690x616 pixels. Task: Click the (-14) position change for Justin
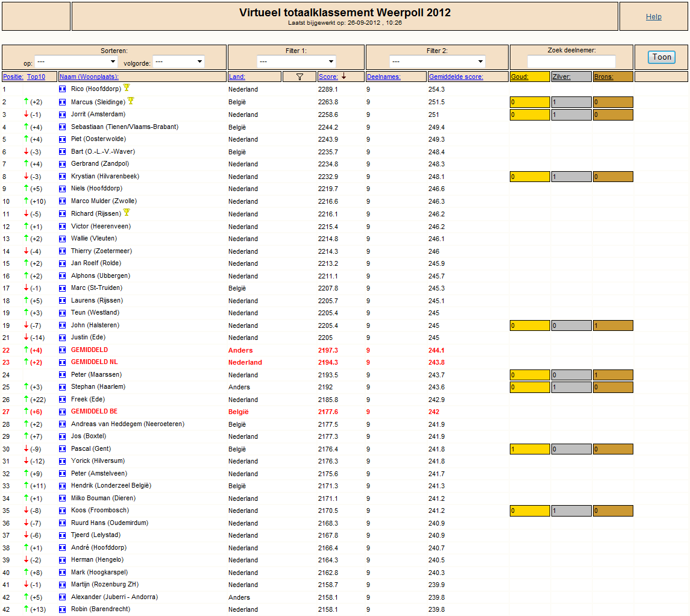click(x=37, y=338)
